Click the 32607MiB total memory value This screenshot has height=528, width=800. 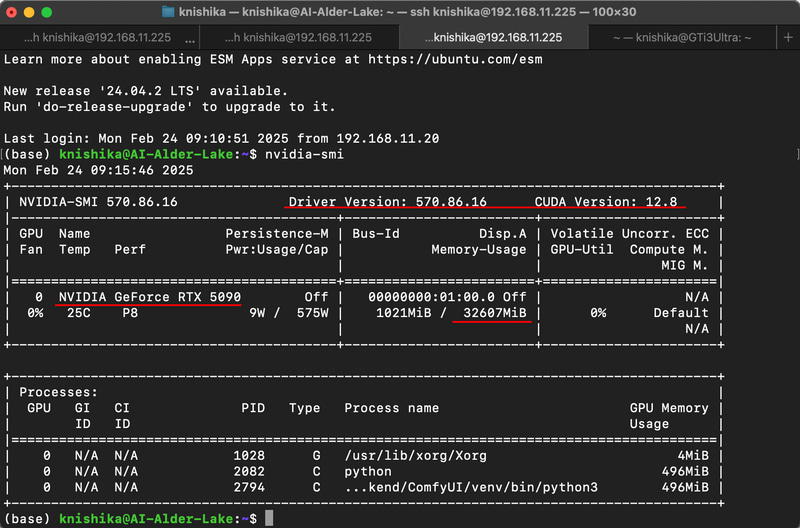tap(494, 312)
